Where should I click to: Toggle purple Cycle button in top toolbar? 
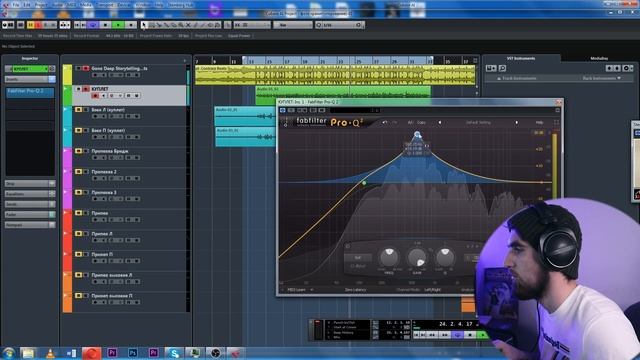point(93,25)
